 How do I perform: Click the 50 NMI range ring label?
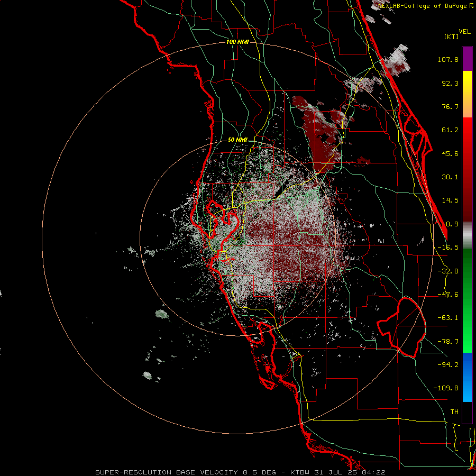(237, 140)
